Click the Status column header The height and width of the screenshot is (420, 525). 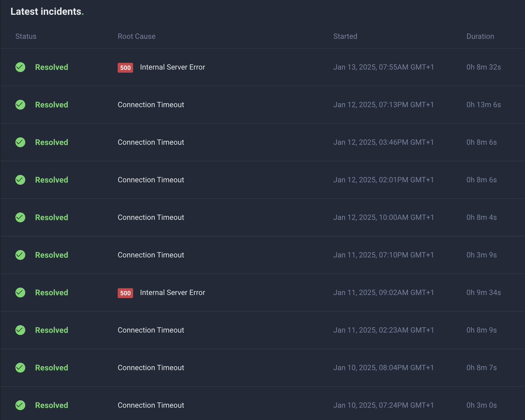click(26, 36)
